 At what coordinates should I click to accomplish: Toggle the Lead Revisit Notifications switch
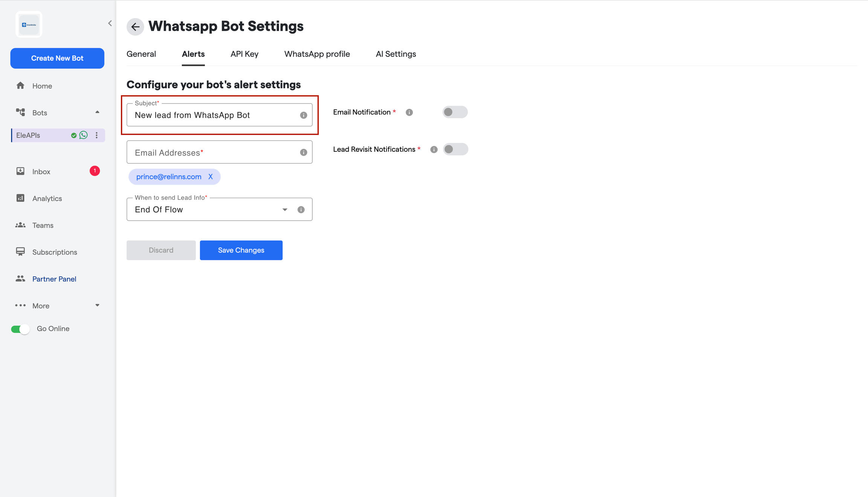click(455, 149)
